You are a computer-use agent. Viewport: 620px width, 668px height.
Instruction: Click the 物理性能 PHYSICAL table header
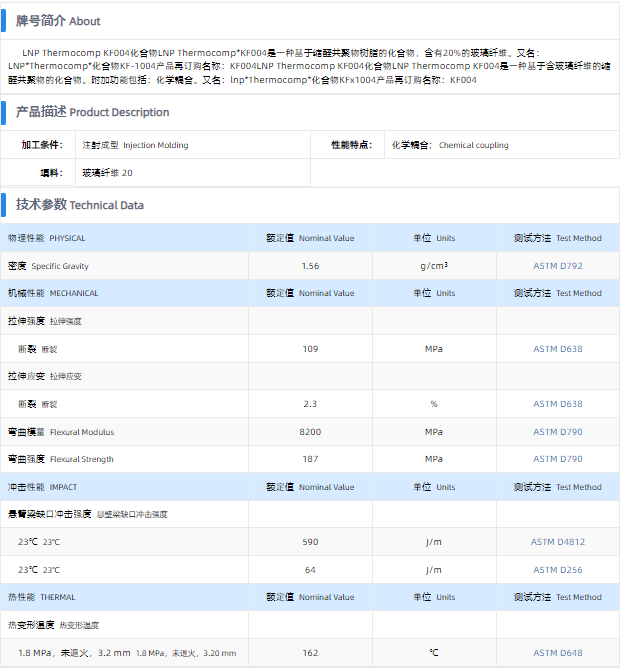click(x=47, y=238)
